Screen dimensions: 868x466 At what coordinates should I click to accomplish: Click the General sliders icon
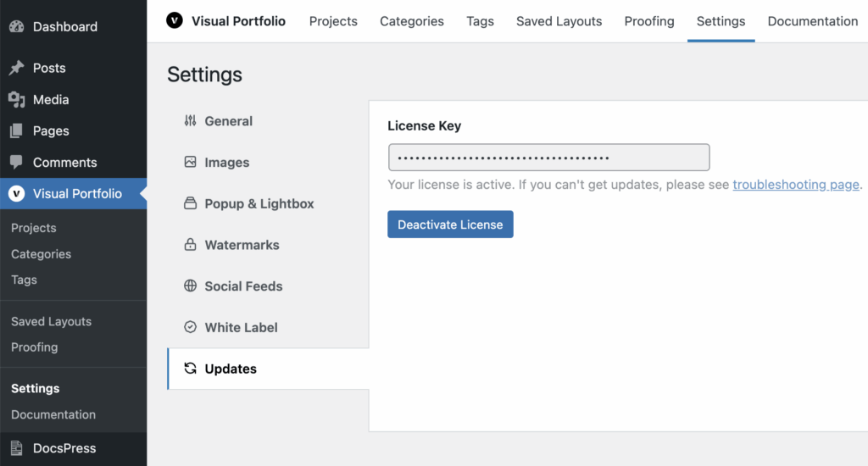191,120
